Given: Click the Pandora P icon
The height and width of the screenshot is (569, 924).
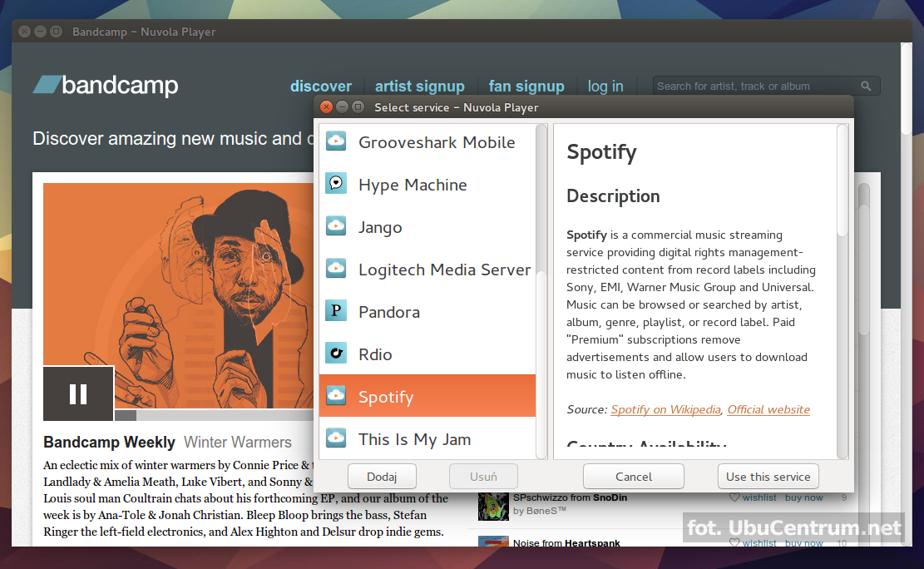Looking at the screenshot, I should point(336,311).
